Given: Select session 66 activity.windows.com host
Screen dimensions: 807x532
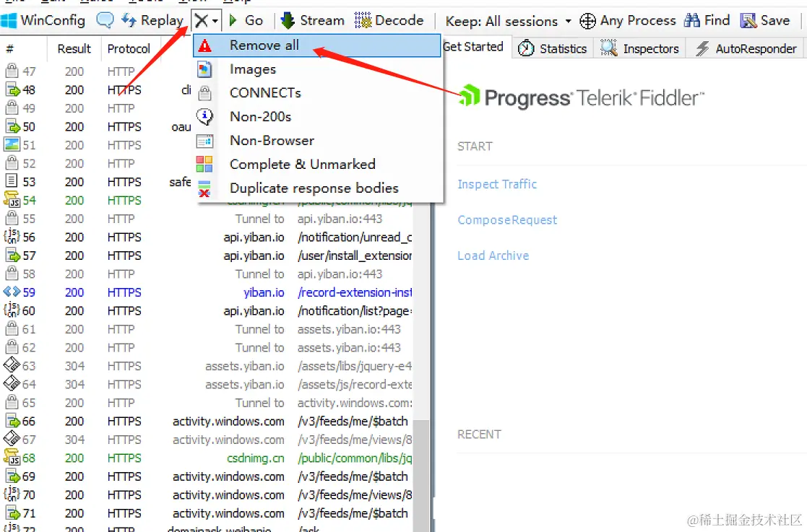Looking at the screenshot, I should click(228, 422).
